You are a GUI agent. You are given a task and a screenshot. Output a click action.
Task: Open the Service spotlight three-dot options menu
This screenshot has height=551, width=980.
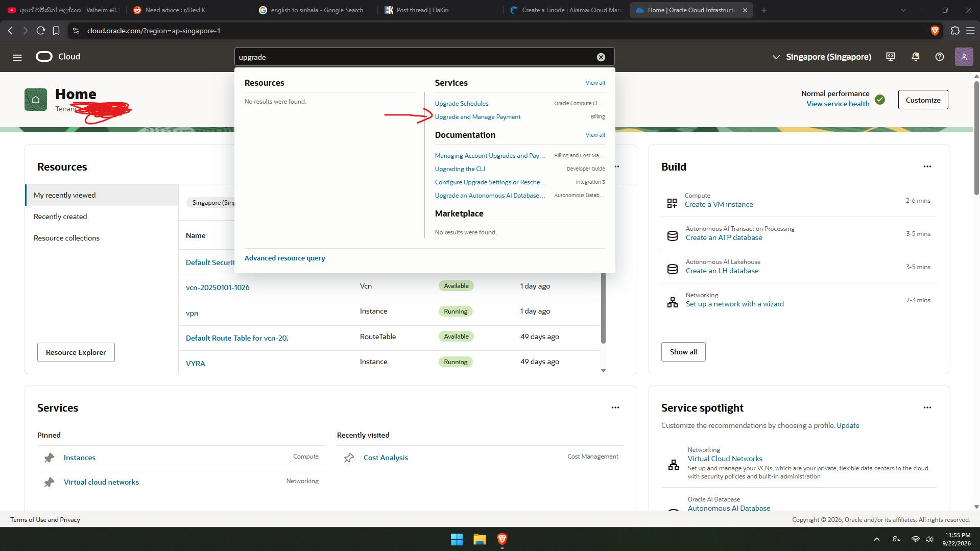927,408
